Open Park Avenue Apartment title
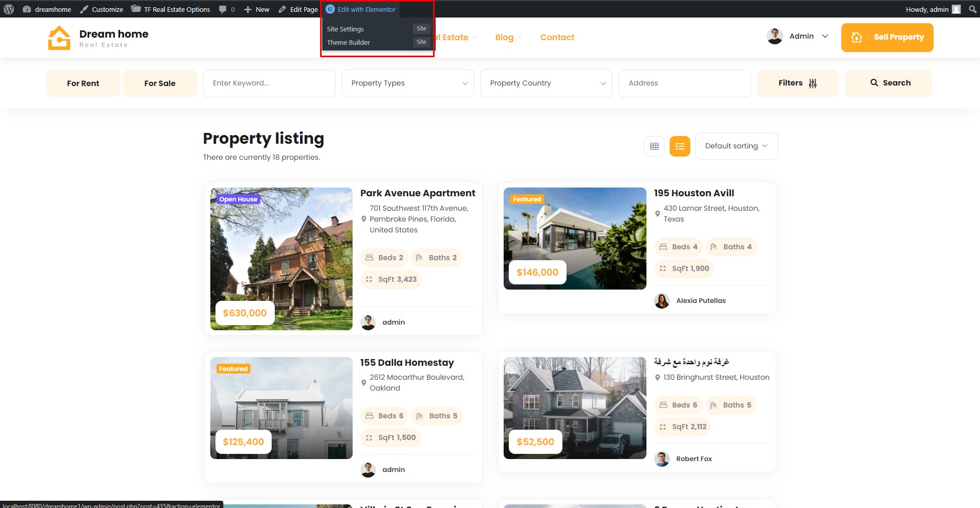The height and width of the screenshot is (508, 980). (x=418, y=193)
